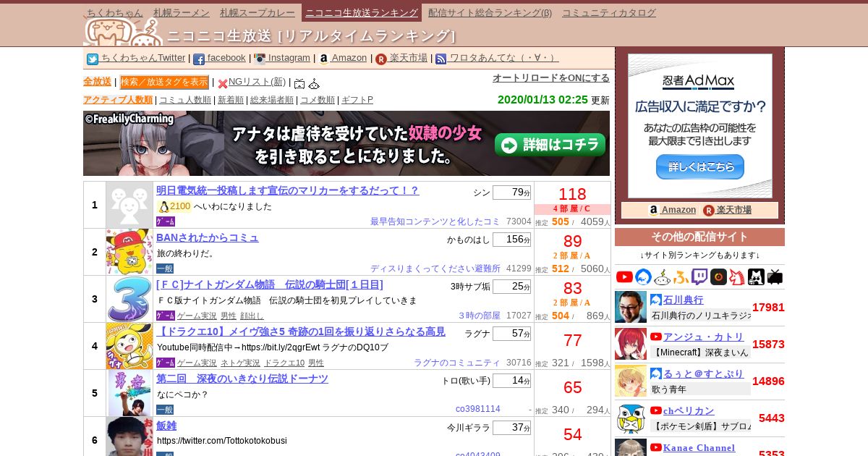The image size is (868, 456).
Task: Open the Twitter bird icon link
Action: tap(93, 59)
